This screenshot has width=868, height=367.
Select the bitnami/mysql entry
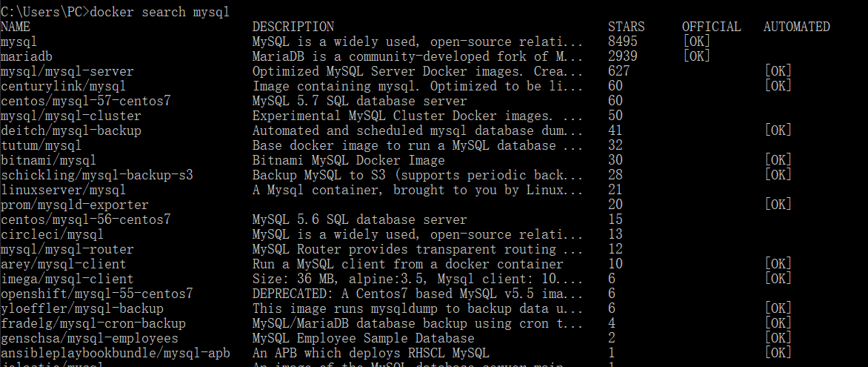[x=49, y=160]
